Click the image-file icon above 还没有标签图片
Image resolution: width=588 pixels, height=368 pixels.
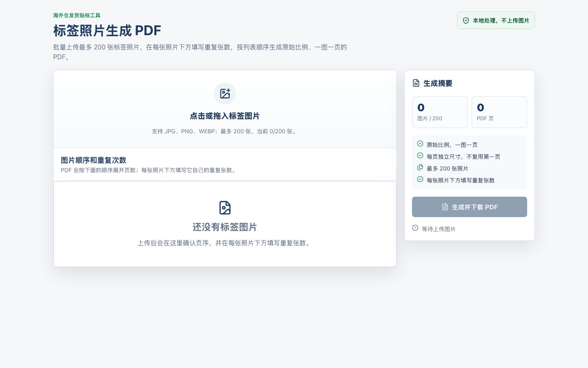[x=225, y=208]
